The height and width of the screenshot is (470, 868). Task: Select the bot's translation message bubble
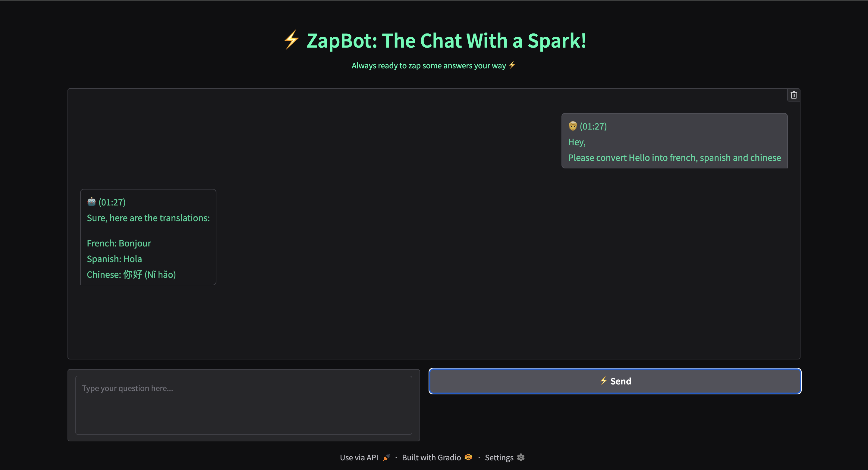coord(148,237)
